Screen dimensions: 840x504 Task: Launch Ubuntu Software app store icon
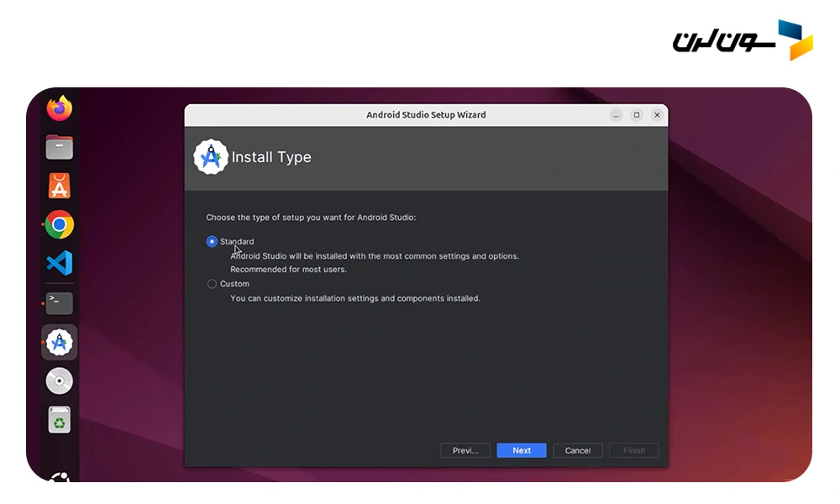point(60,186)
